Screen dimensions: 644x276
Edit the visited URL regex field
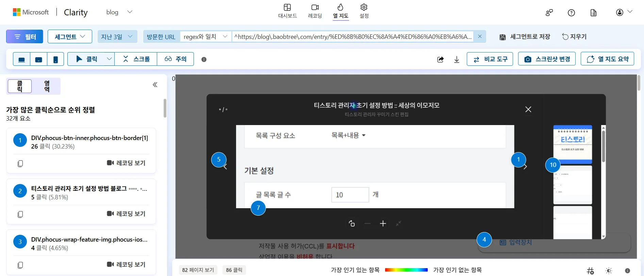tap(353, 36)
